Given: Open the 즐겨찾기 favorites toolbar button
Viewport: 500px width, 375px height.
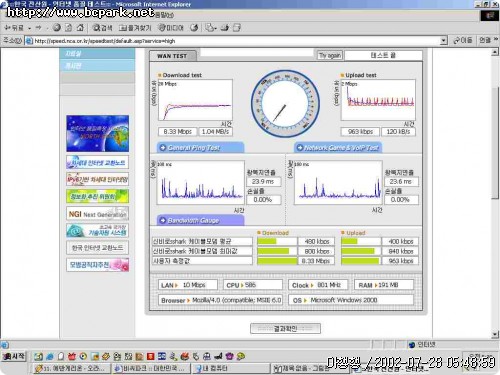Looking at the screenshot, I should click(x=135, y=28).
